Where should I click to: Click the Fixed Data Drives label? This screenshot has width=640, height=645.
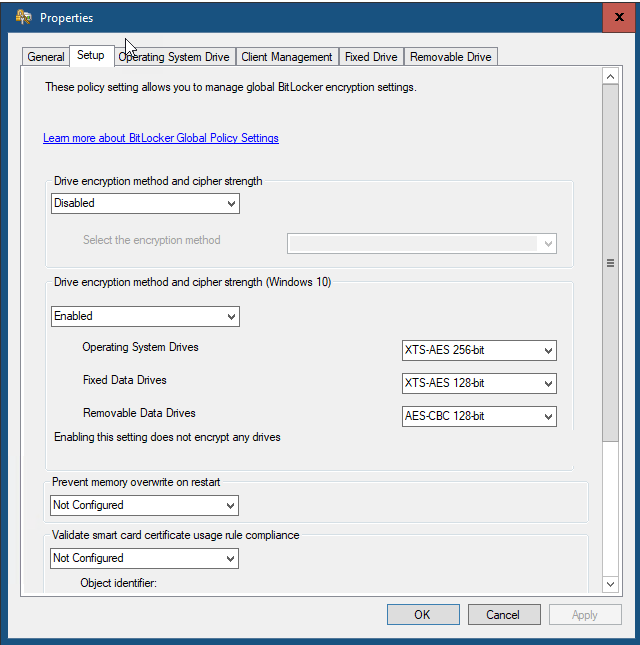(125, 380)
